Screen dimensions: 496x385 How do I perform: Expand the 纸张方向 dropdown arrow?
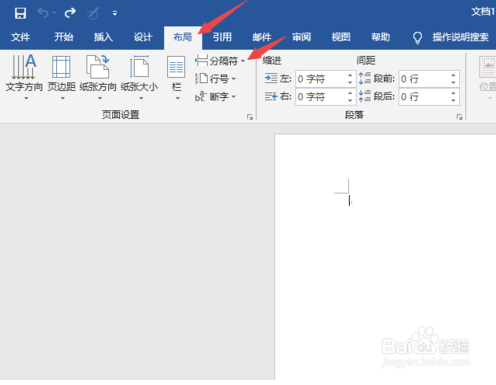pos(100,98)
